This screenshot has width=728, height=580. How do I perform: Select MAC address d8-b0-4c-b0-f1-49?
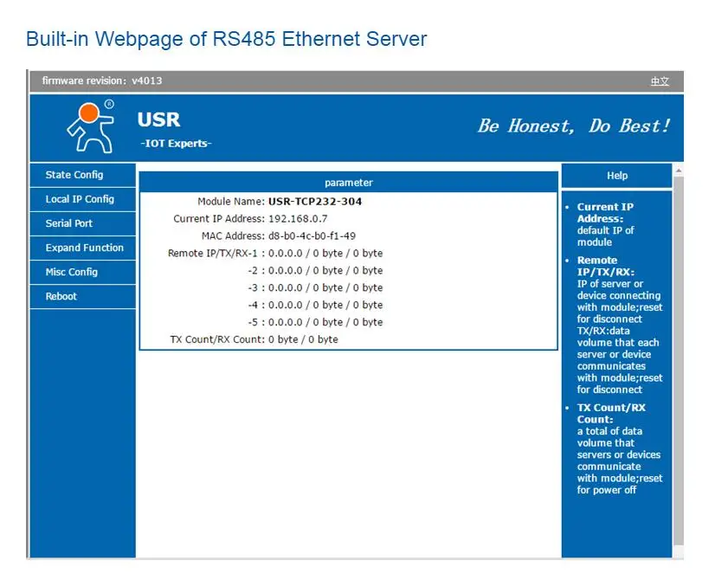click(312, 236)
